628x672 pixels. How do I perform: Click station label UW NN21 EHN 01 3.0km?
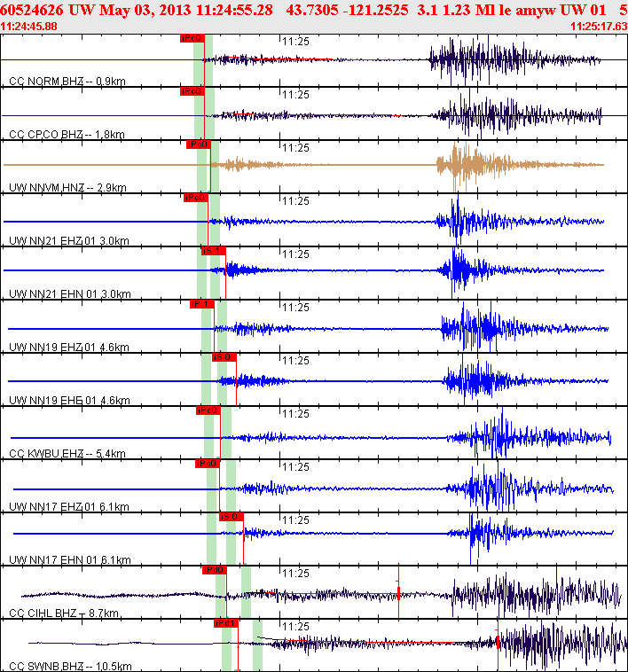[70, 293]
